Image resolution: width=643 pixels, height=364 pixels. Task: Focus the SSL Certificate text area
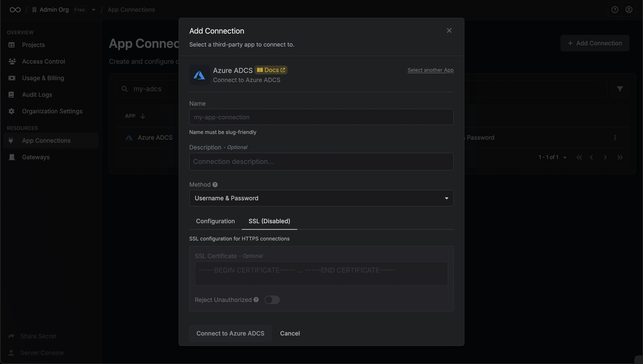tap(321, 273)
